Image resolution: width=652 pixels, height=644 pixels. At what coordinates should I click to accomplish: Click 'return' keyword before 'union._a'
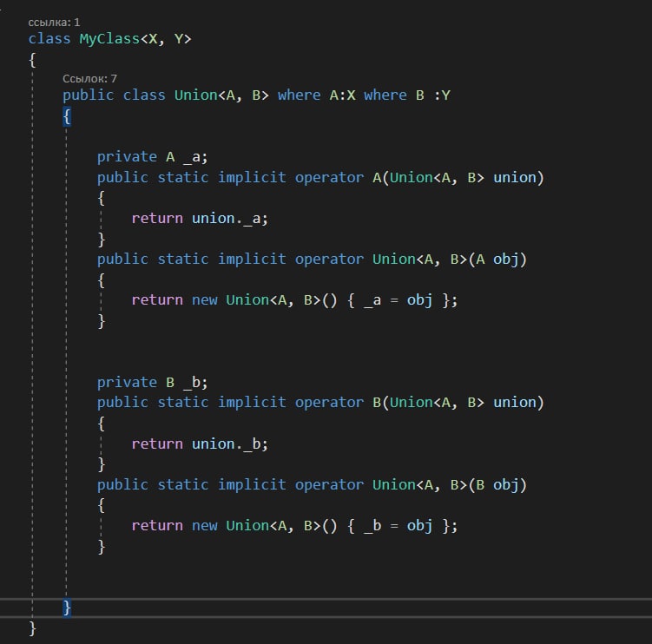point(157,218)
